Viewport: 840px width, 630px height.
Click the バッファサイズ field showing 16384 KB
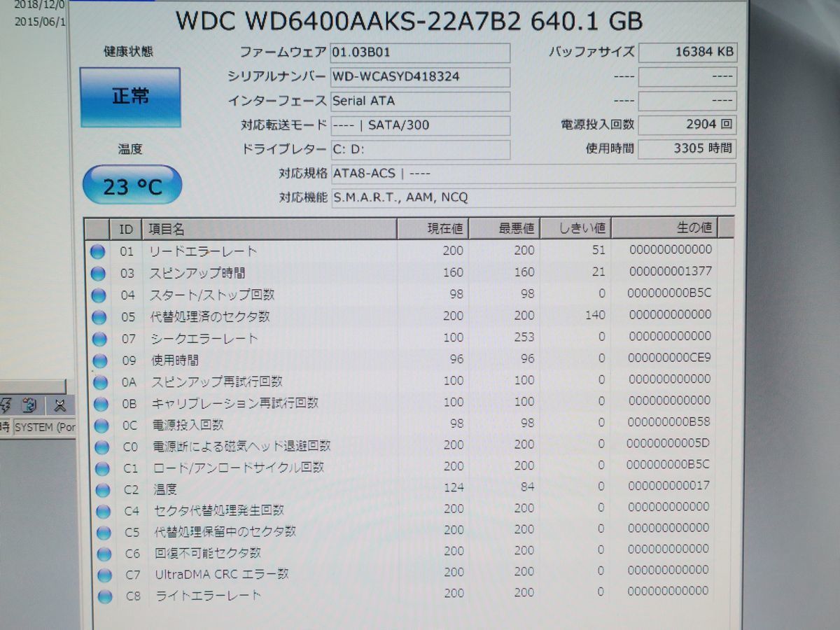pos(687,52)
